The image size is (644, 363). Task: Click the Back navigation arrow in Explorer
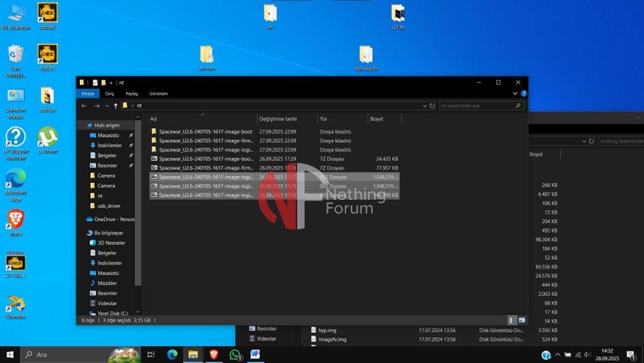tap(84, 106)
